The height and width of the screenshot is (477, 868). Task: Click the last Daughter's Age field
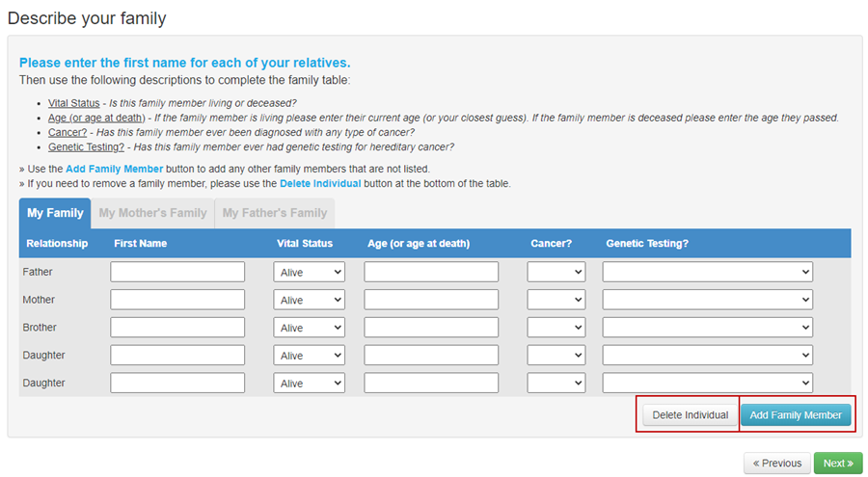point(431,383)
